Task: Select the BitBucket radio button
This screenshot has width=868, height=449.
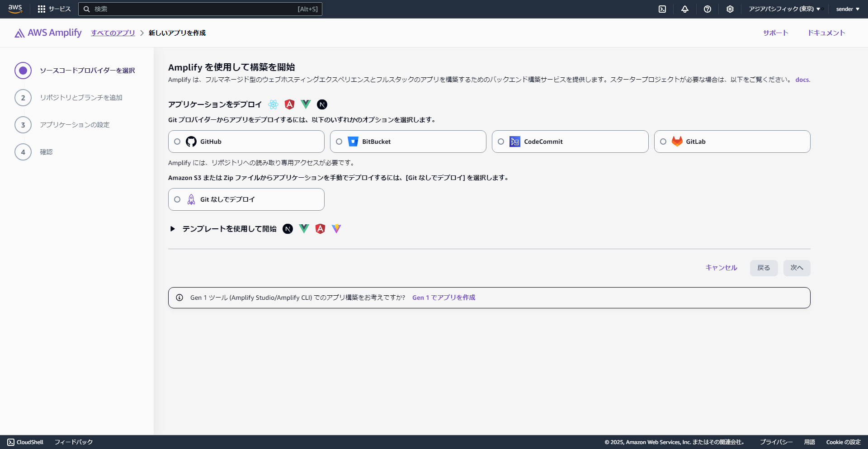Action: 339,142
